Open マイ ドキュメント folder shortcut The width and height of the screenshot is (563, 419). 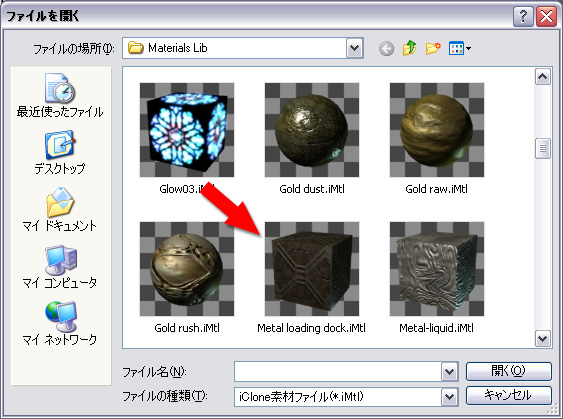60,210
